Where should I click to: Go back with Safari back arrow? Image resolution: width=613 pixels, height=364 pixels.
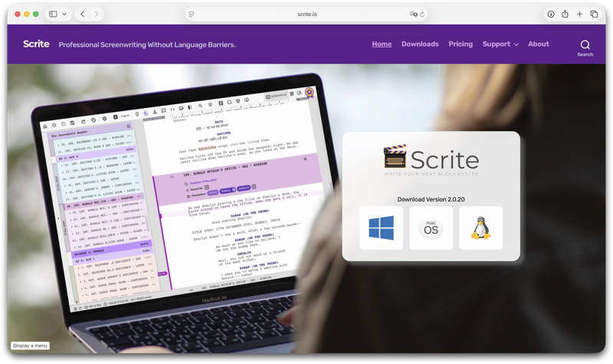(x=83, y=14)
